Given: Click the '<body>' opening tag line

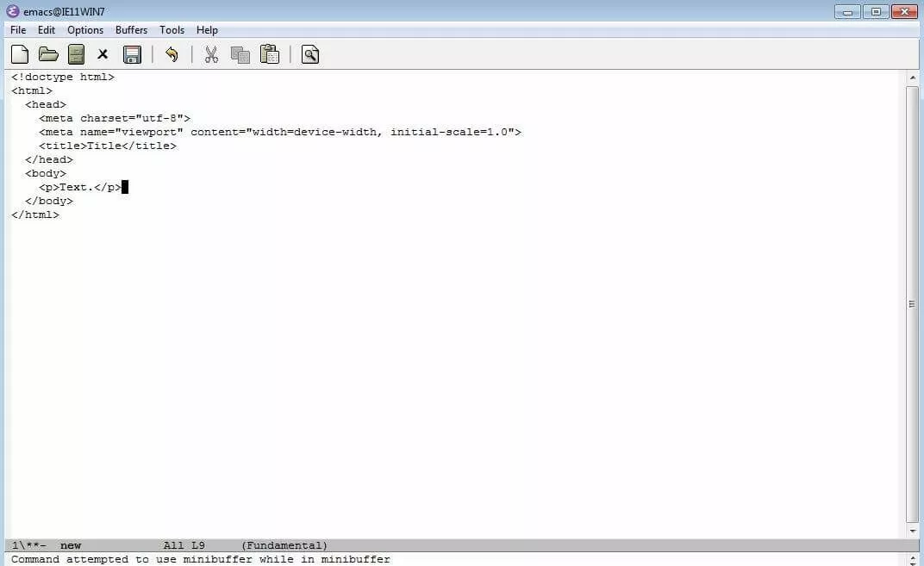Looking at the screenshot, I should 46,174.
